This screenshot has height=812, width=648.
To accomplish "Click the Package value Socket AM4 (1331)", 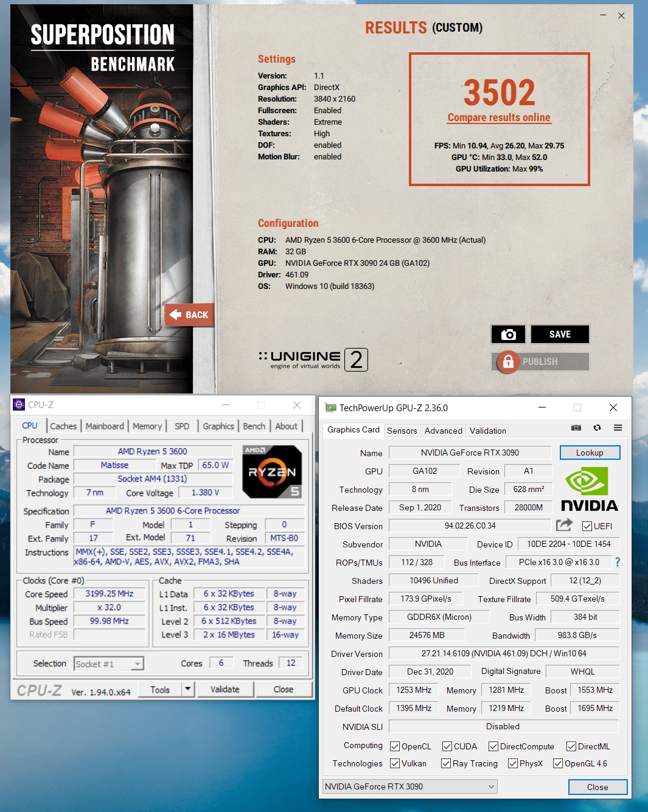I will pyautogui.click(x=153, y=479).
